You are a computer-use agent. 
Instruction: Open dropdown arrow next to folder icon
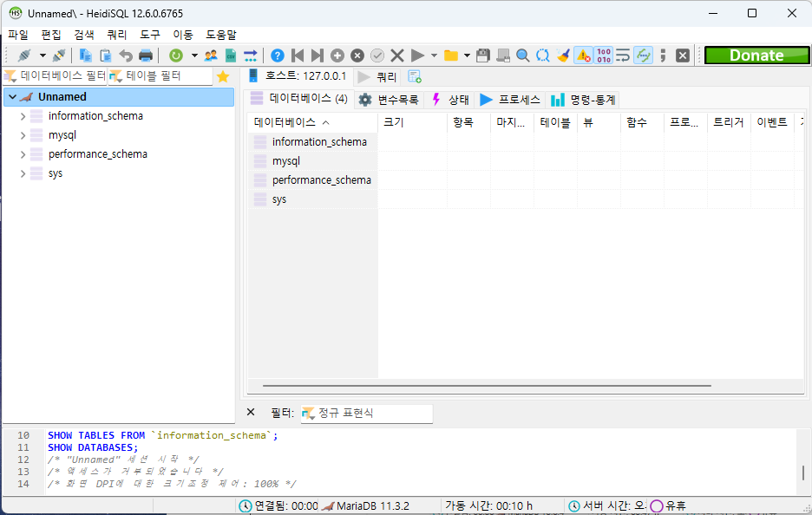coord(467,55)
